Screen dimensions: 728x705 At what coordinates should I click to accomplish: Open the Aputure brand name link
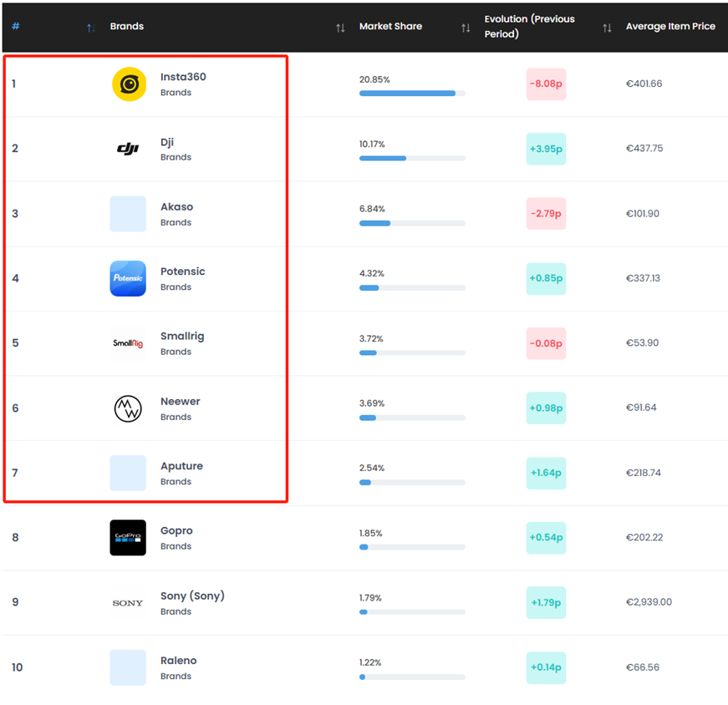(181, 466)
